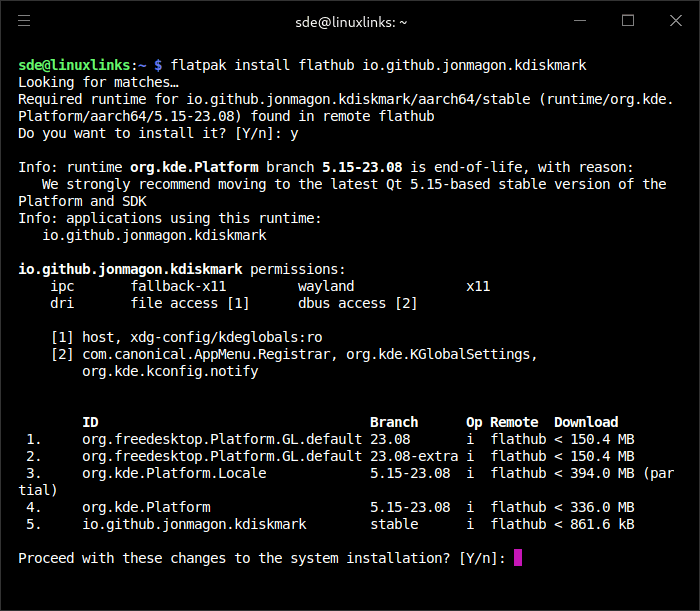This screenshot has height=611, width=700.
Task: Click the wayland permission
Action: (x=326, y=287)
